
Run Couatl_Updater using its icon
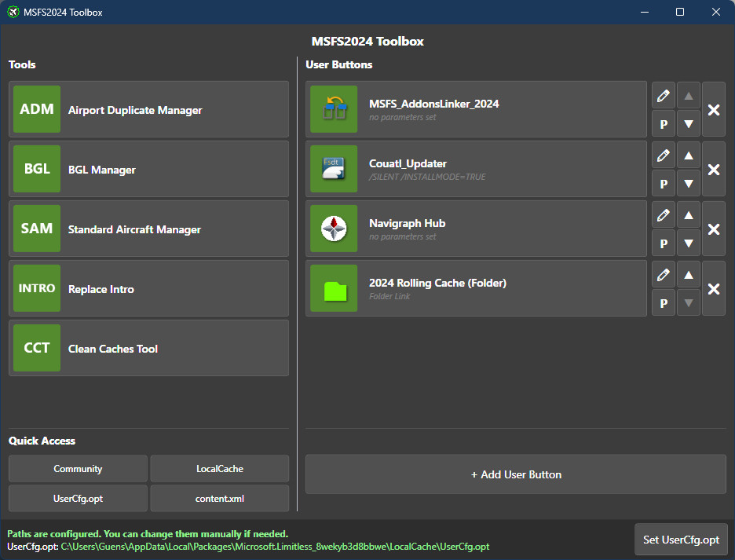[334, 169]
